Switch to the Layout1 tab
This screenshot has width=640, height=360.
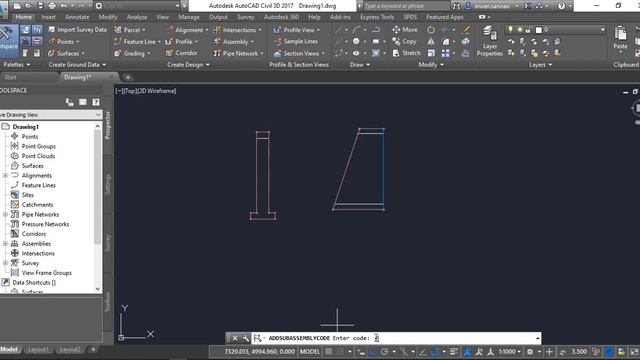point(38,349)
